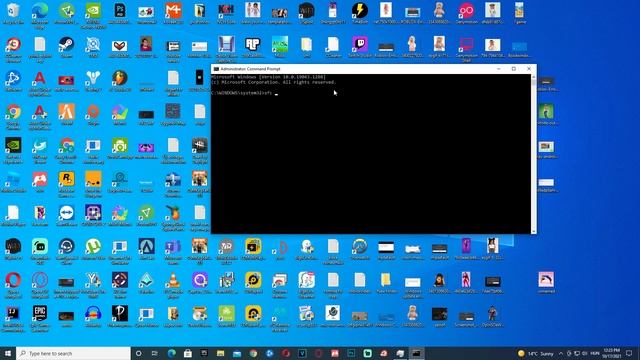Image resolution: width=640 pixels, height=360 pixels.
Task: Open the Recycle Bin desktop icon
Action: 13,13
